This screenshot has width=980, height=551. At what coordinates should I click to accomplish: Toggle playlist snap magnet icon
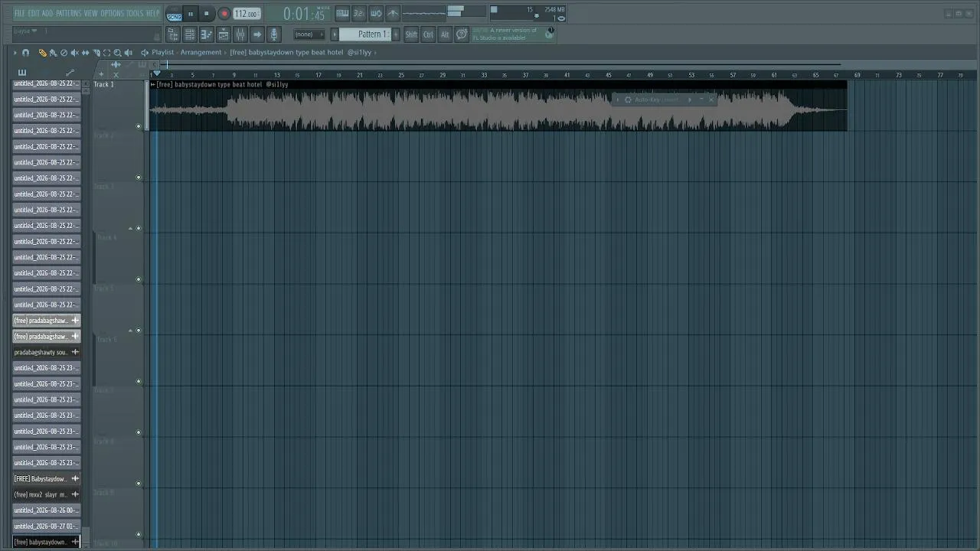coord(25,53)
